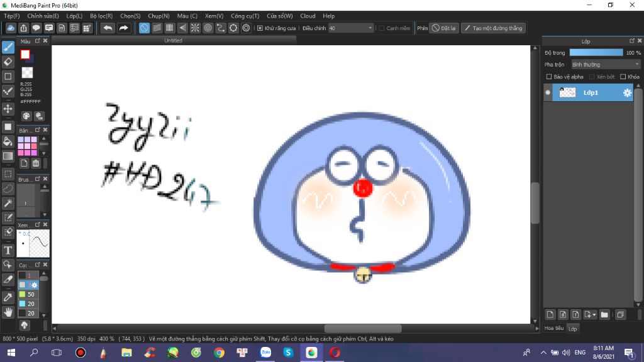Click the red-bordered foreground color swatch

pos(25,54)
